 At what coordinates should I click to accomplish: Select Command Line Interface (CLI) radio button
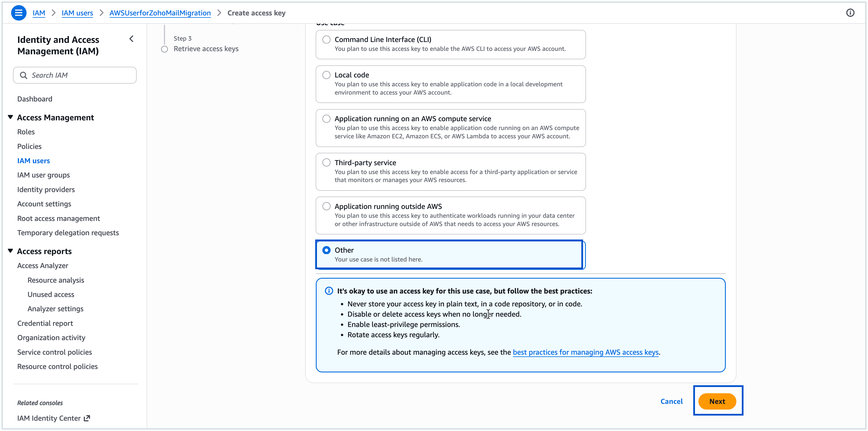point(326,39)
